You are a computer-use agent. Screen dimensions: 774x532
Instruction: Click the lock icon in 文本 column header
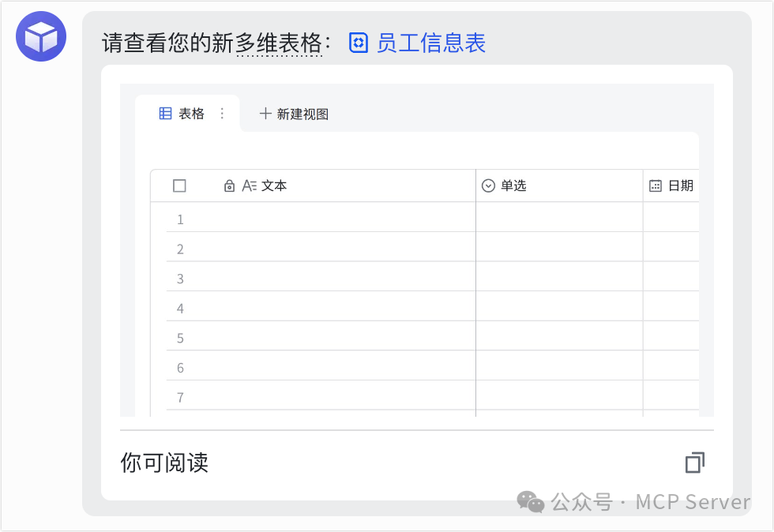[229, 185]
